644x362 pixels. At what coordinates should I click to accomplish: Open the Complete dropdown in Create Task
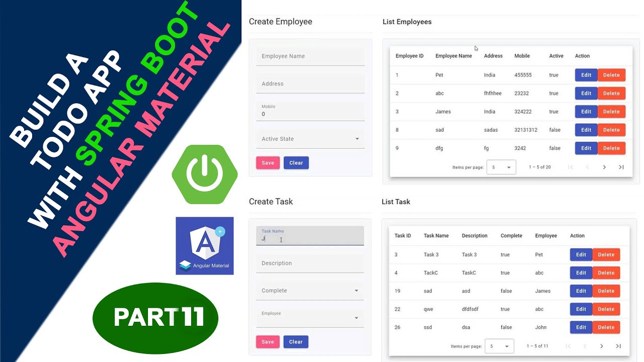coord(310,291)
